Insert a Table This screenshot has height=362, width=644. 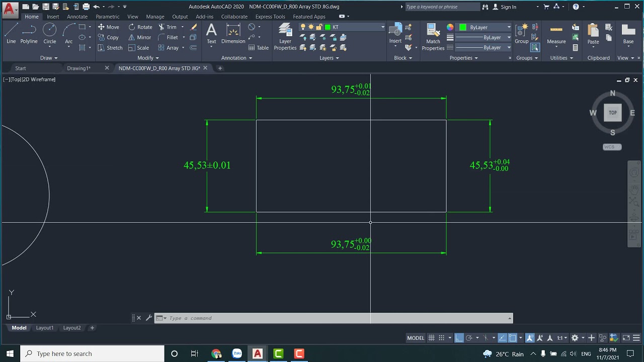click(259, 48)
